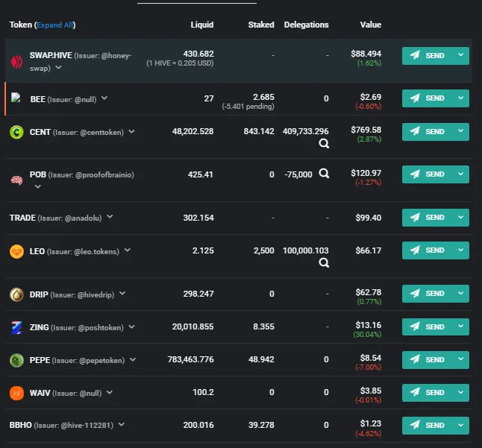
Task: Expand LEO token details chevron
Action: coord(128,250)
